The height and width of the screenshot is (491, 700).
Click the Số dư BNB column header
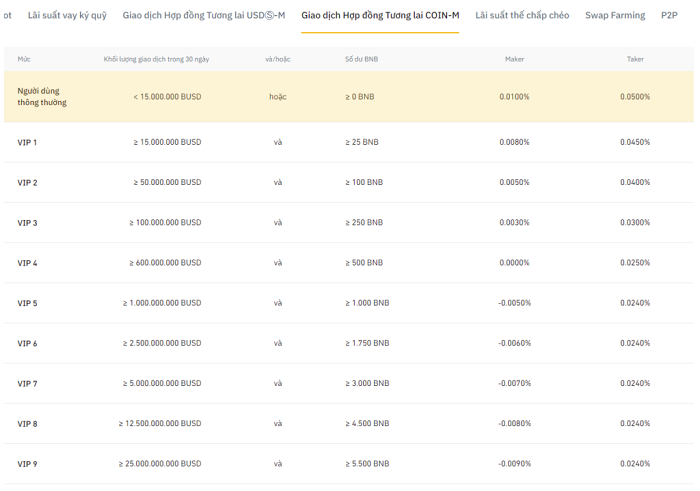coord(361,59)
